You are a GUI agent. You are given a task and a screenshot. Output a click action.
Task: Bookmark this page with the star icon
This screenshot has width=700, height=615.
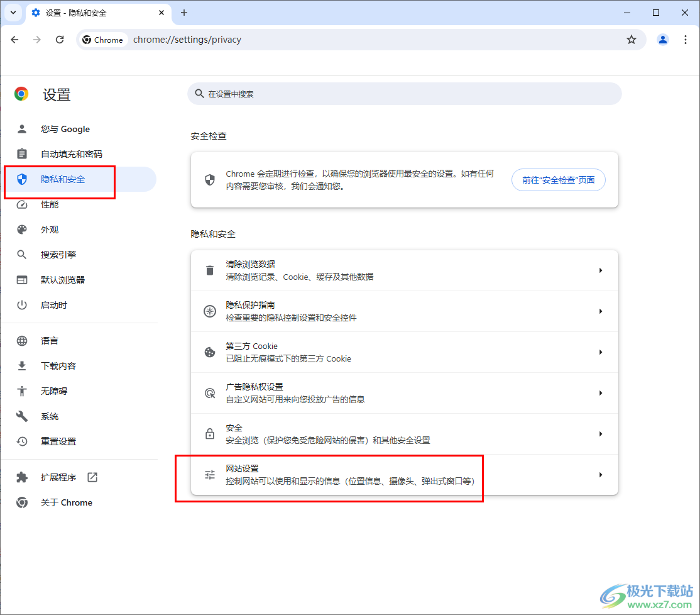tap(632, 40)
